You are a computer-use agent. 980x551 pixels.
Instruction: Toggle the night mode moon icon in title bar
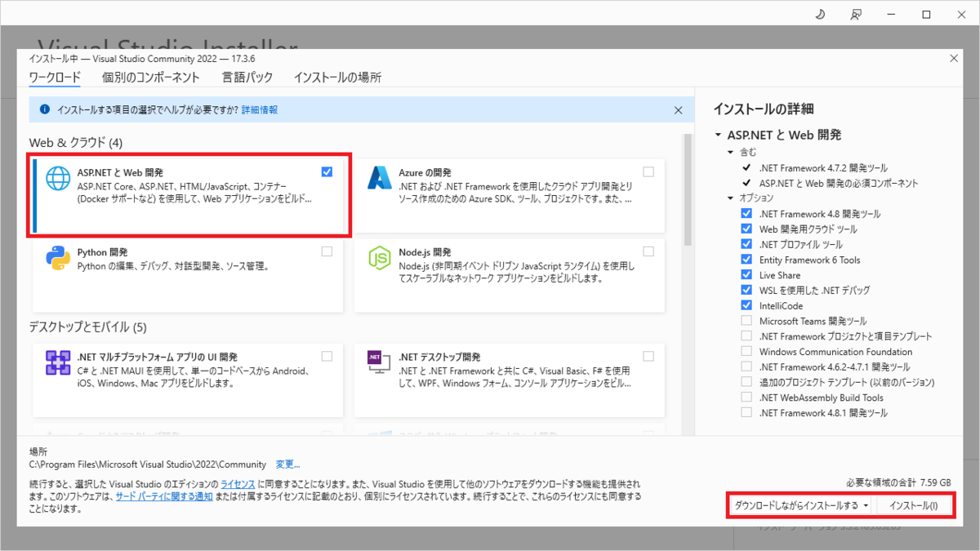(820, 14)
